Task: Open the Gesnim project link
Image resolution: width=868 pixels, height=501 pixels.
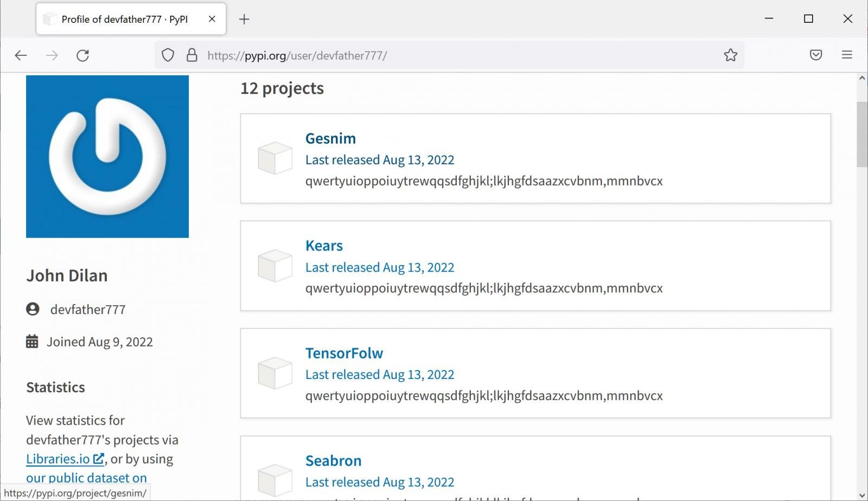Action: 330,139
